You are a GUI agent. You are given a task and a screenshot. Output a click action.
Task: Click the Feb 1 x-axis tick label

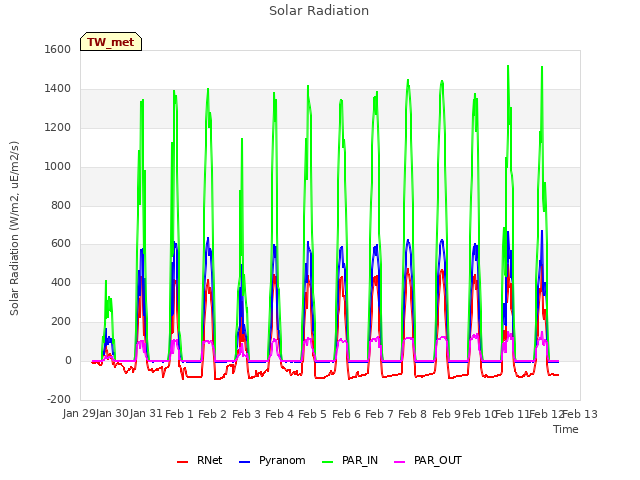coord(179,414)
